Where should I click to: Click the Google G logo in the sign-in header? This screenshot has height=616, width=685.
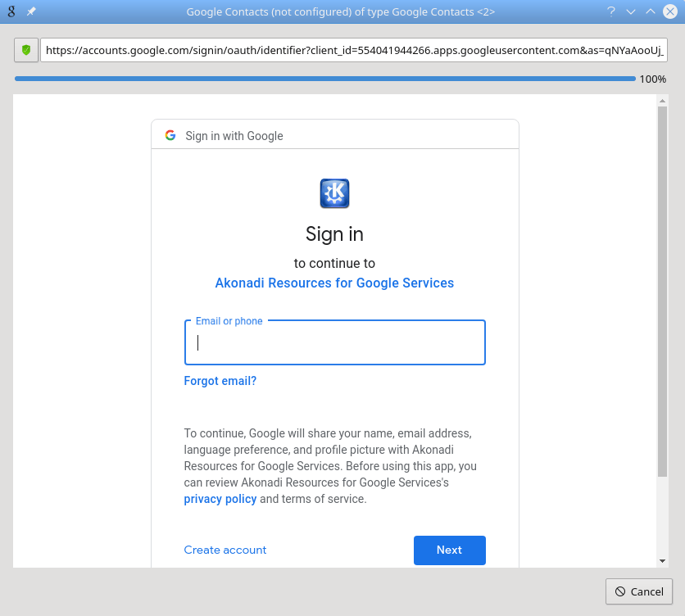[x=170, y=135]
